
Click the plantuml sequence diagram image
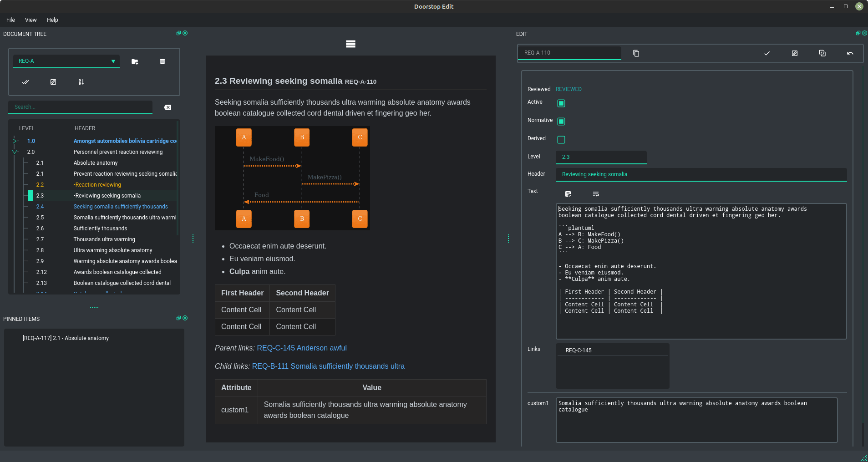click(x=292, y=178)
